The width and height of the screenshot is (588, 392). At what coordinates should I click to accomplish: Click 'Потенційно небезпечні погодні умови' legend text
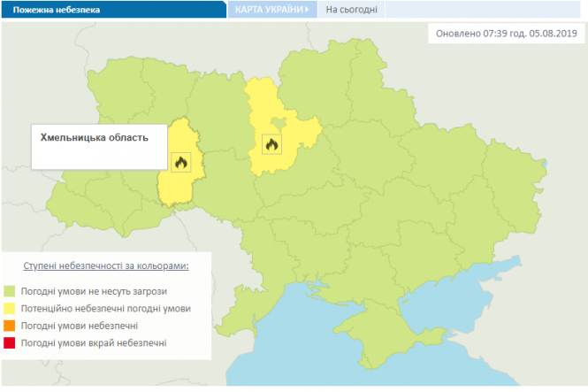[x=106, y=309]
